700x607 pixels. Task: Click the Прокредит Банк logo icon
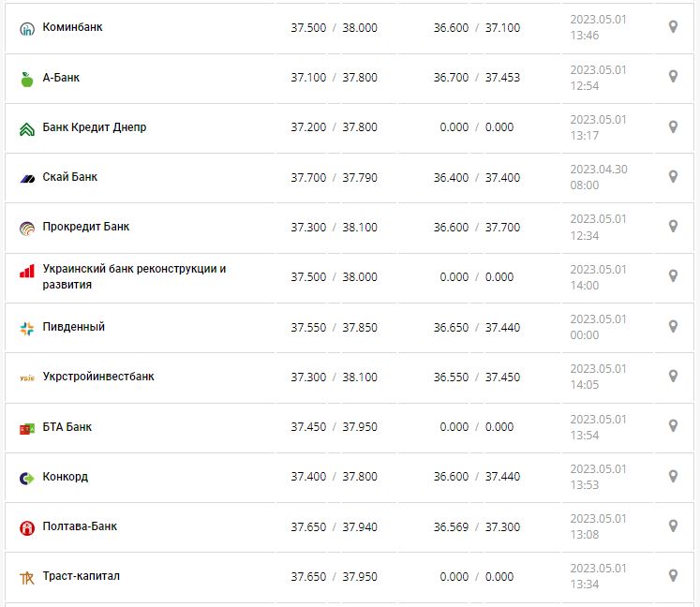coord(26,228)
